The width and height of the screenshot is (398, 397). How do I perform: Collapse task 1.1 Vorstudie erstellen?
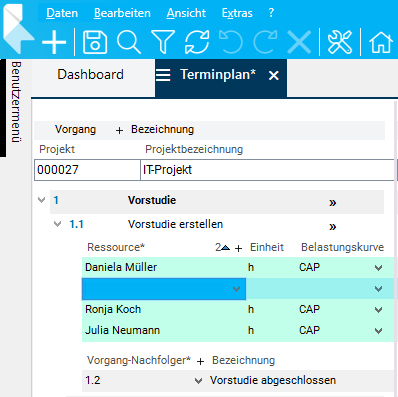point(58,224)
